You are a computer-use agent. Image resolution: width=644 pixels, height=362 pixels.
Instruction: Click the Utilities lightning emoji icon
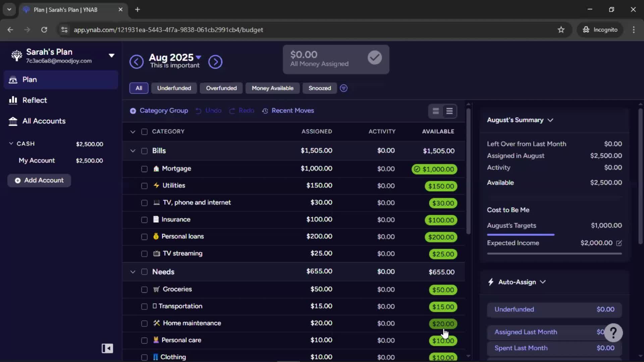156,185
